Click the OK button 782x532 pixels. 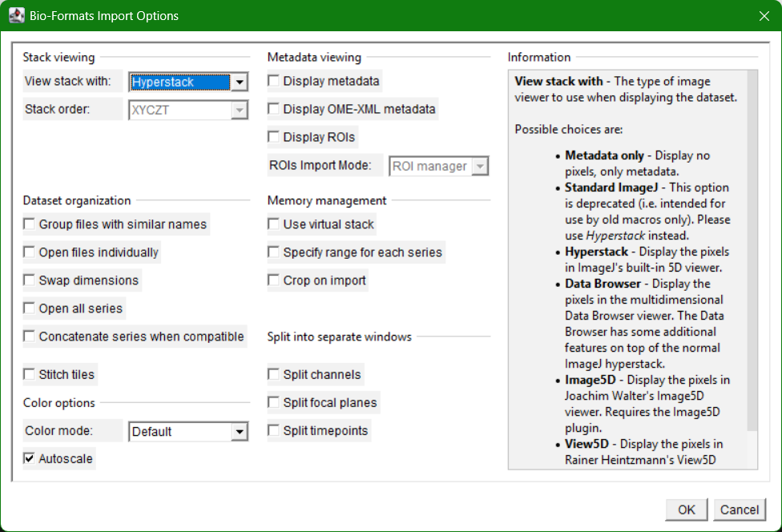(686, 510)
